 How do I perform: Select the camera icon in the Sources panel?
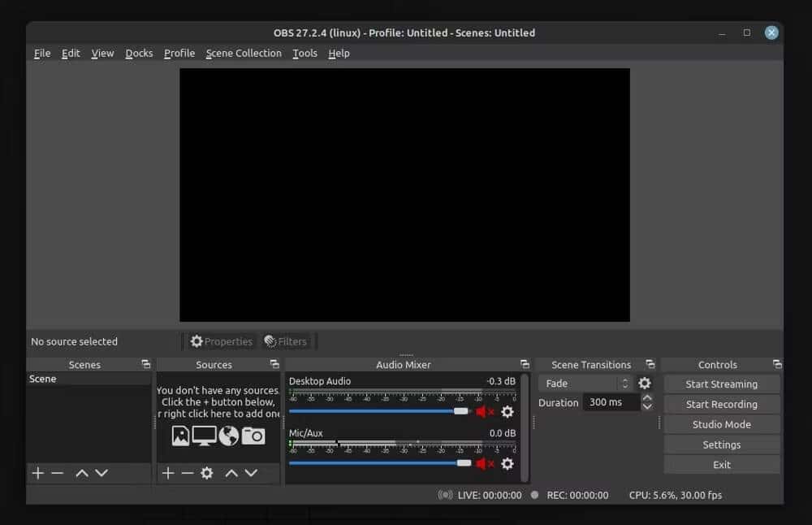[253, 436]
